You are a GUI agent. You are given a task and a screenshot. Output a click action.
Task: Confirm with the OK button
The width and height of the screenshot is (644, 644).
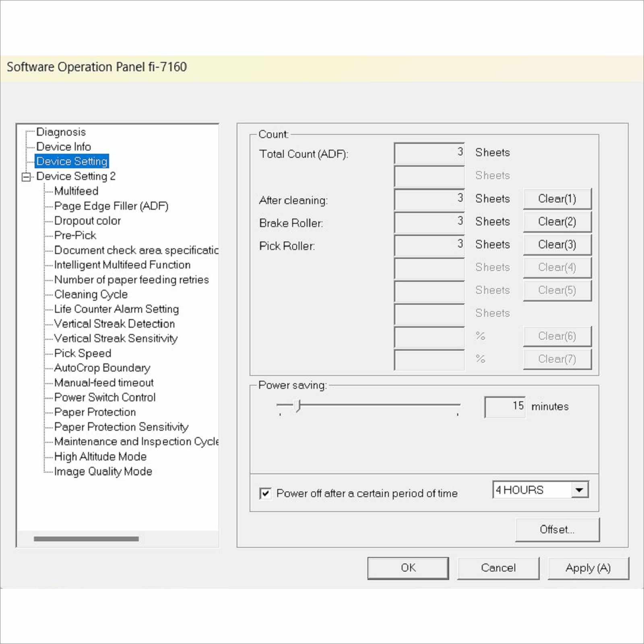[408, 568]
